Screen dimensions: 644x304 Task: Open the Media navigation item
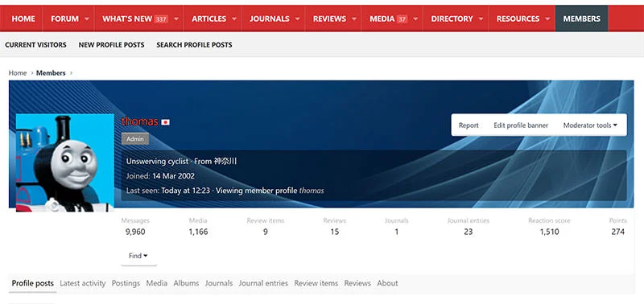tap(382, 18)
